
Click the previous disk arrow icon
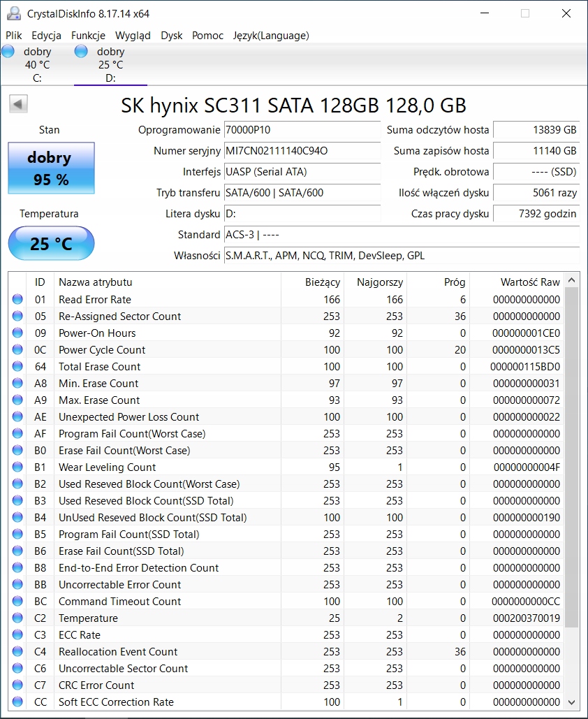18,105
